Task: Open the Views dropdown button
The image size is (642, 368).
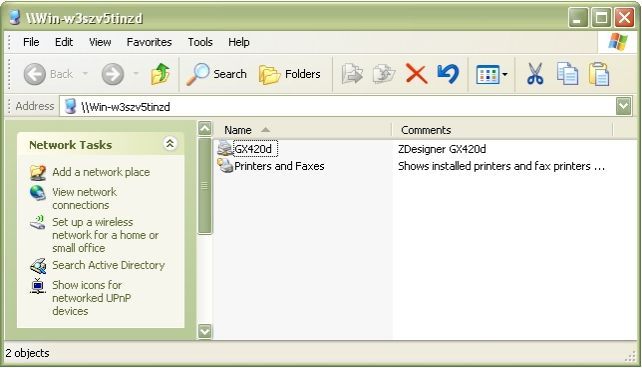Action: pyautogui.click(x=492, y=75)
